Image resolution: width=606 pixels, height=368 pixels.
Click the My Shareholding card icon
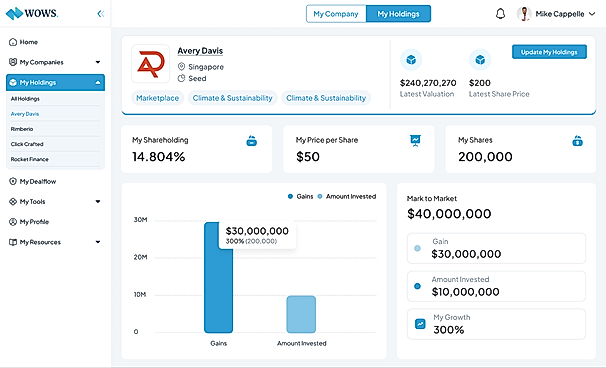tap(252, 141)
